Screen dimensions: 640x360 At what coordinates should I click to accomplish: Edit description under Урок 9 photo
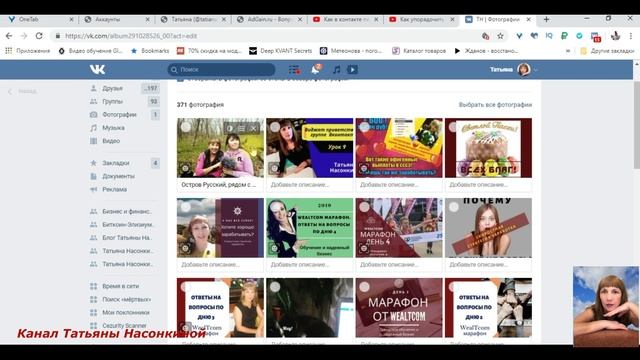309,185
